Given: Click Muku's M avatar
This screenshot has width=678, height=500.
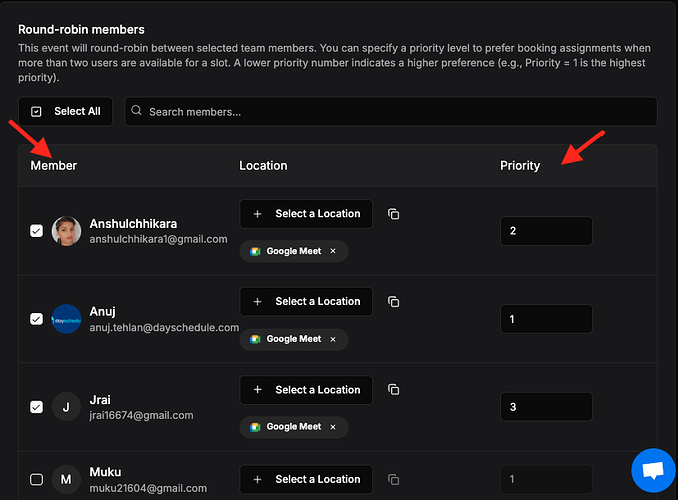Looking at the screenshot, I should pyautogui.click(x=66, y=479).
